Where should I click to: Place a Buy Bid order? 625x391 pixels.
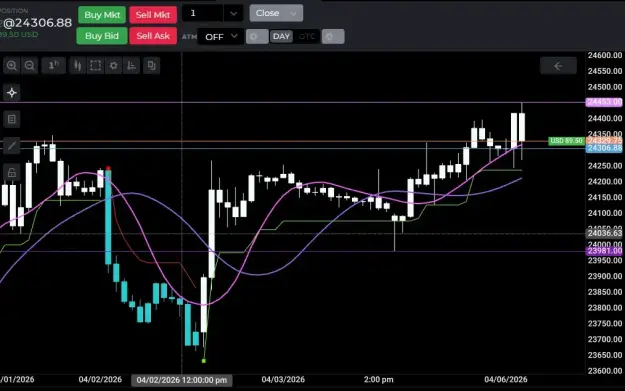coord(102,36)
